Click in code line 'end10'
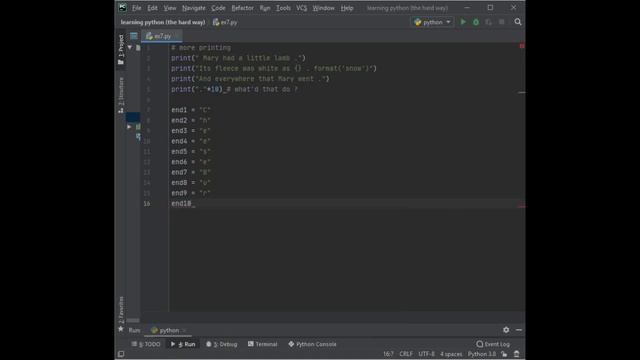 [182, 203]
